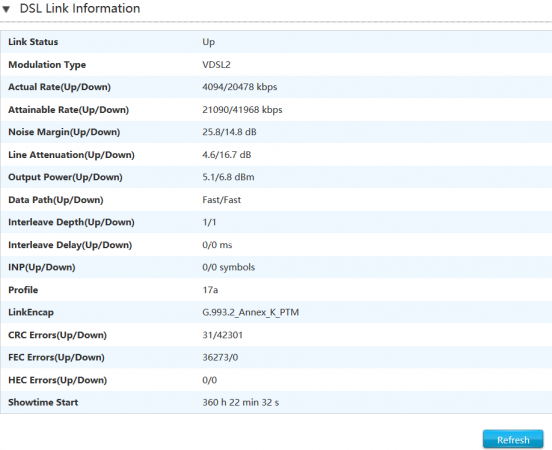This screenshot has height=450, width=552.
Task: Select the 31/42301 CRC errors value
Action: pyautogui.click(x=222, y=335)
